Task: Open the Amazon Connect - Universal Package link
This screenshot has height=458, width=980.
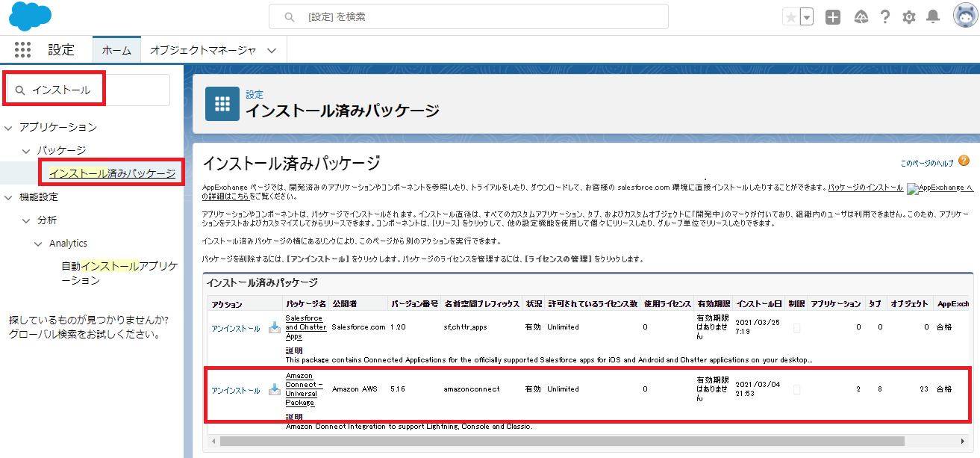Action: (305, 389)
